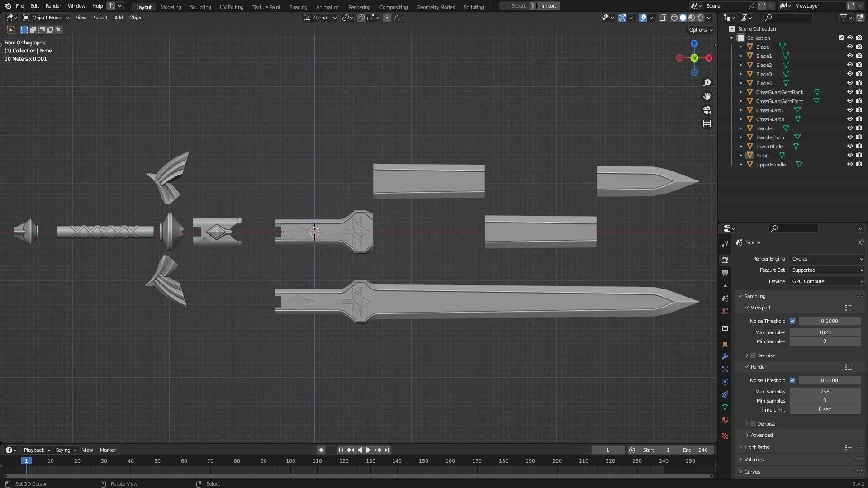Exclude Collection from view layer checkbox
The height and width of the screenshot is (488, 868).
pyautogui.click(x=841, y=38)
